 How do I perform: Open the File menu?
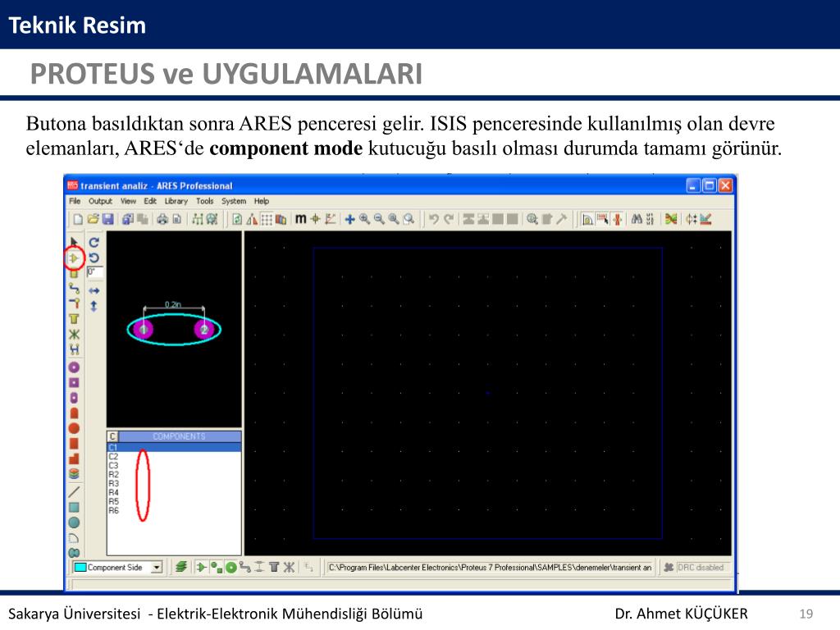(75, 201)
